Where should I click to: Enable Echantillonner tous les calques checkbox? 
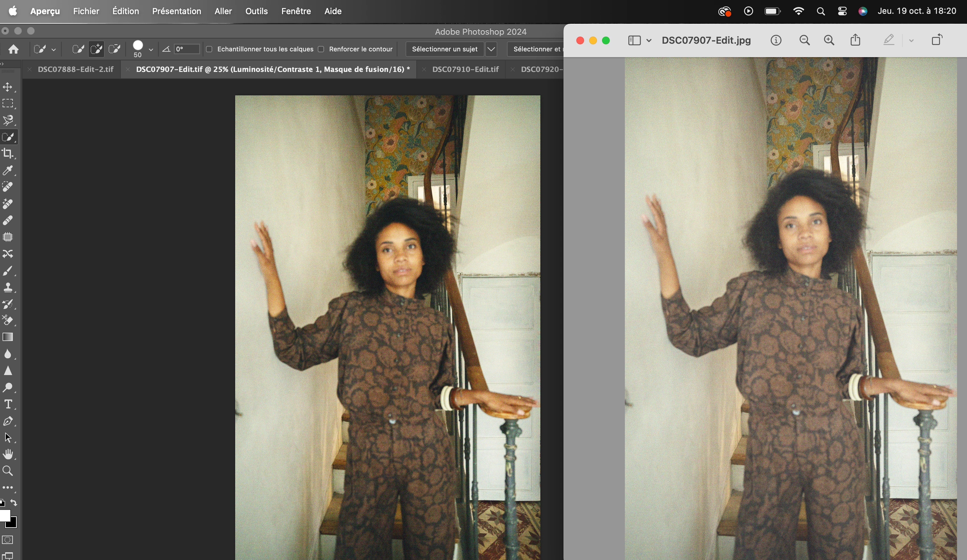click(209, 49)
